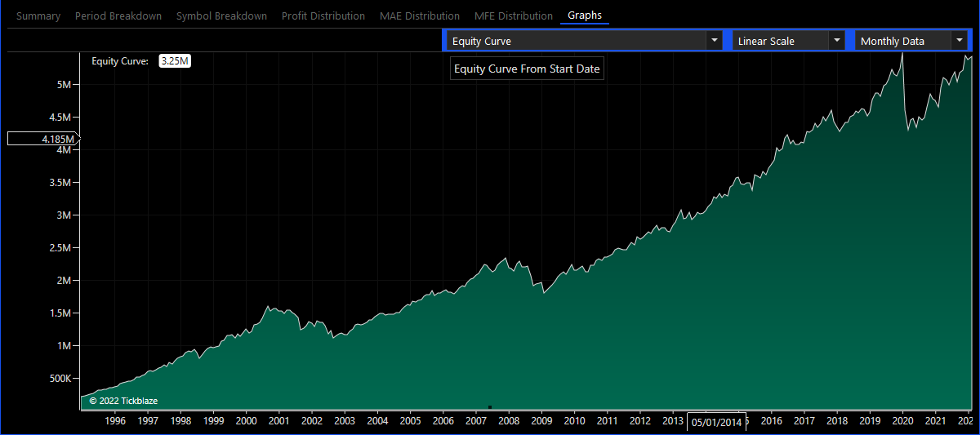The image size is (980, 435).
Task: Click the 2008 label on the time axis
Action: [508, 421]
